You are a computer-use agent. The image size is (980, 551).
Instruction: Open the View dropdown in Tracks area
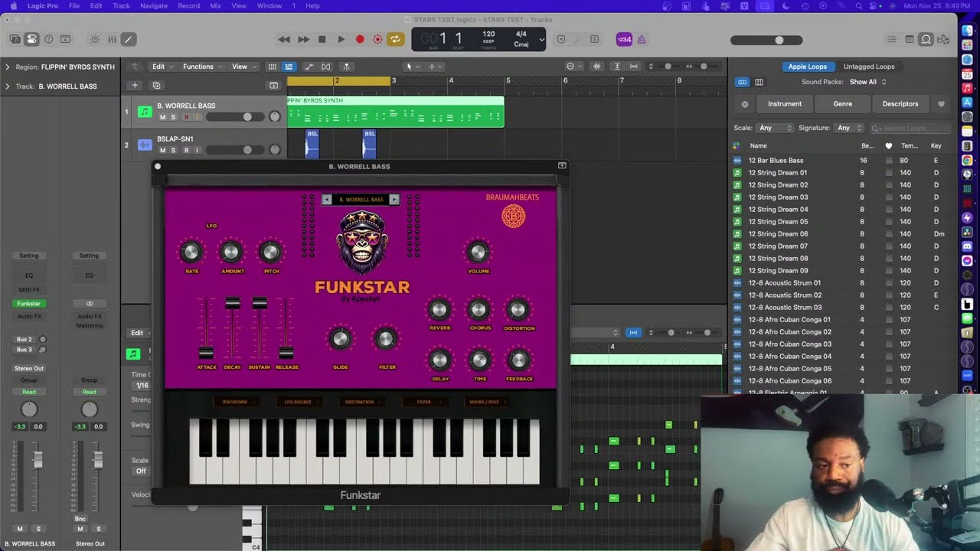point(243,67)
